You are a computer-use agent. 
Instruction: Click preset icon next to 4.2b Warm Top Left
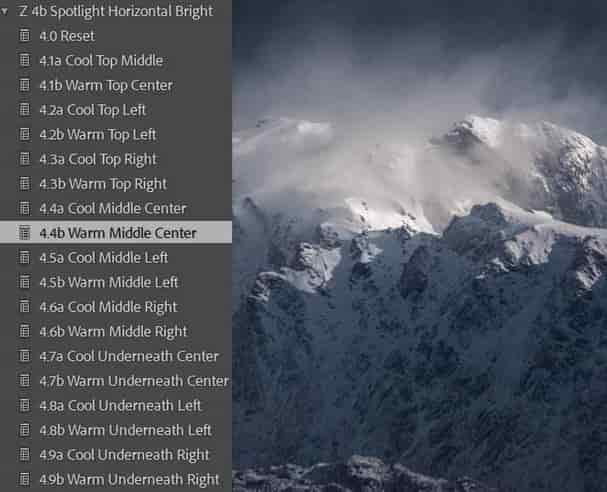click(x=24, y=134)
